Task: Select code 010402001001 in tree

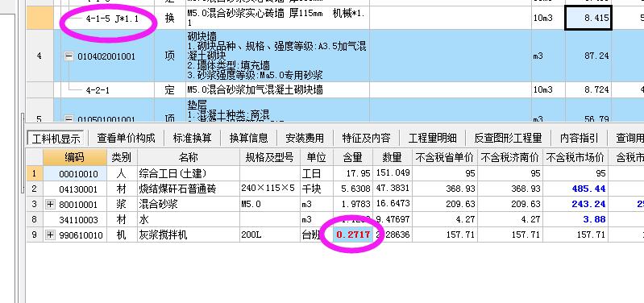Action: coord(106,56)
